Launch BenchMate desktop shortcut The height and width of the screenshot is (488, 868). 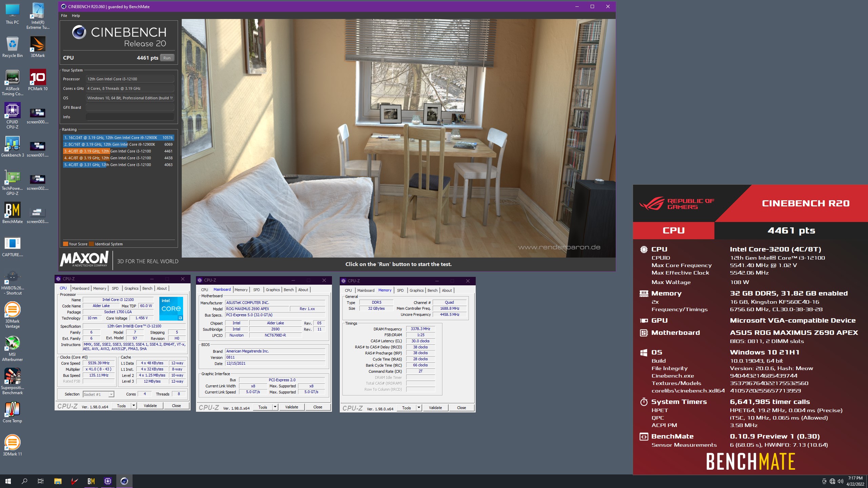pyautogui.click(x=13, y=213)
